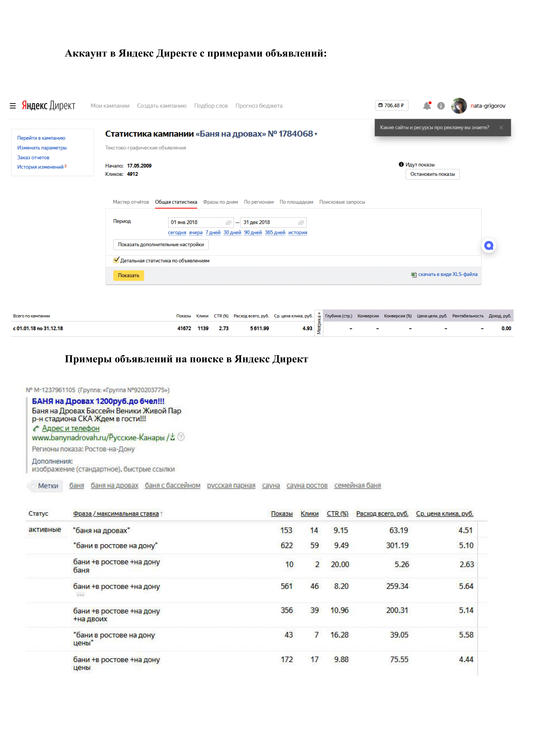Screen dimensions: 535x756
Task: Click the nata-grigorov username
Action: pyautogui.click(x=488, y=106)
